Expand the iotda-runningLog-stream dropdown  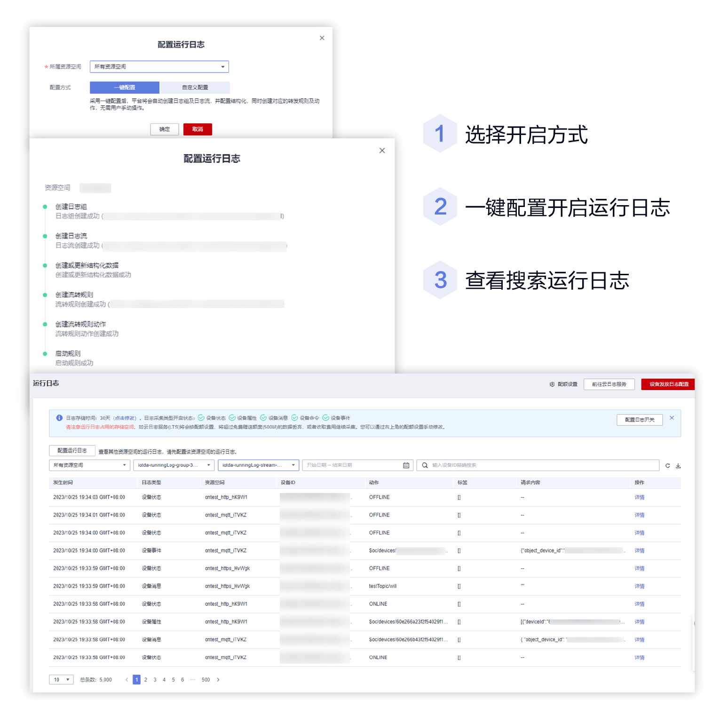pos(259,465)
